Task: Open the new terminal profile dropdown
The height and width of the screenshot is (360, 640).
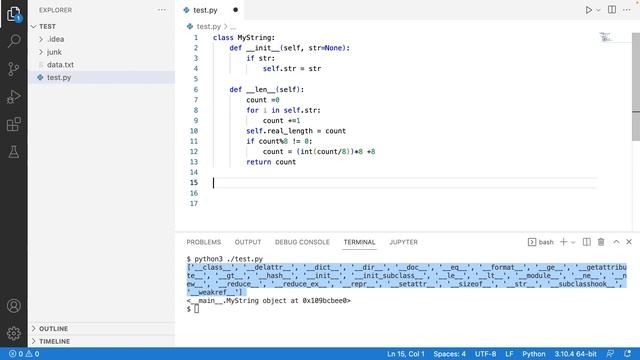Action: [x=573, y=242]
